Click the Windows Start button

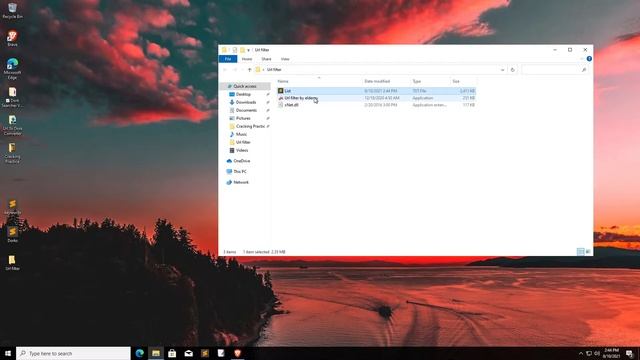click(8, 353)
